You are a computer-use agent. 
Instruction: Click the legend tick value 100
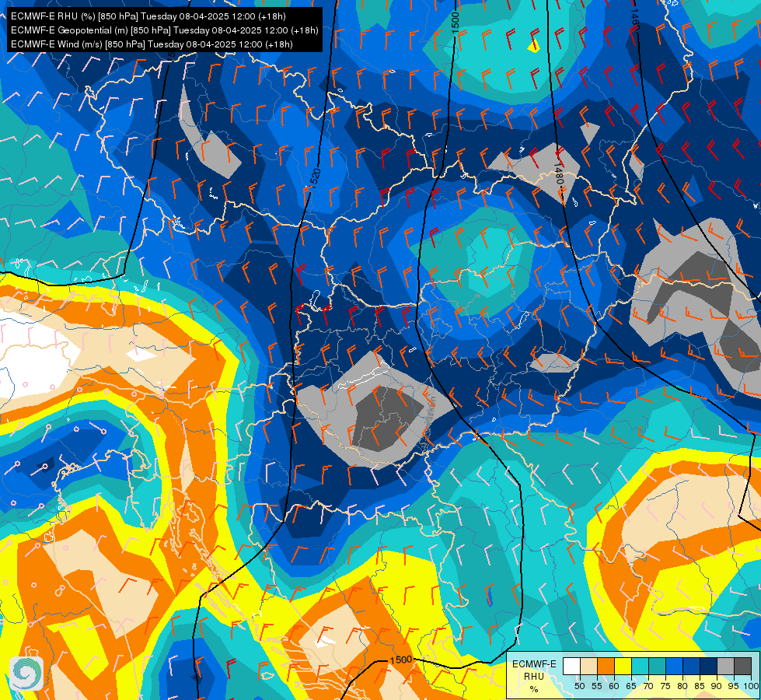[x=752, y=686]
